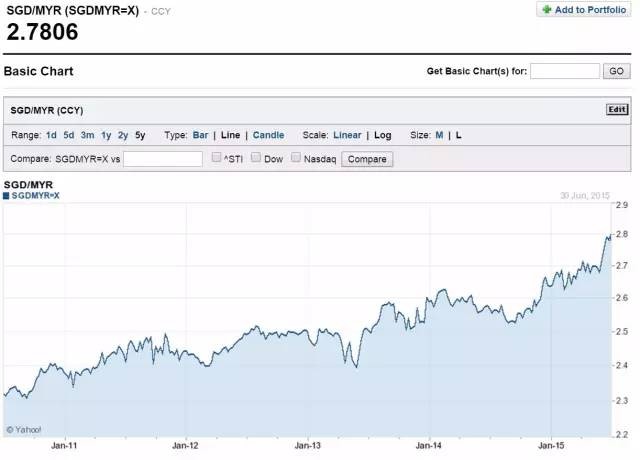Switch chart range to 3m
The height and width of the screenshot is (460, 640).
(88, 135)
